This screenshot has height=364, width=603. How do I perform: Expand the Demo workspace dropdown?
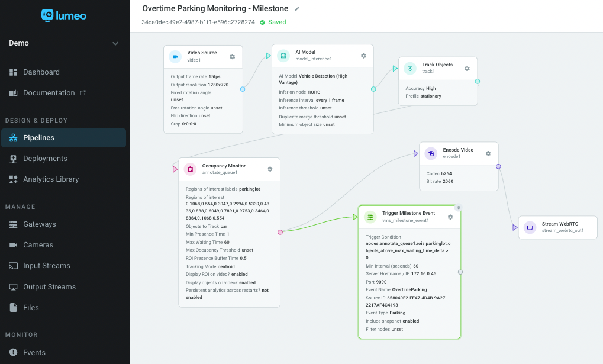coord(115,43)
